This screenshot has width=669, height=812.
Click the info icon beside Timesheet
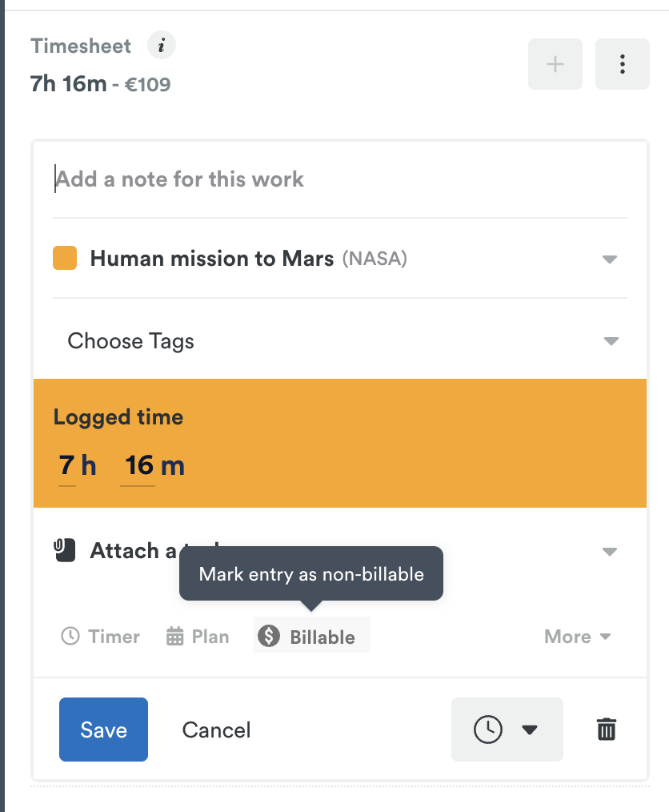(x=161, y=46)
